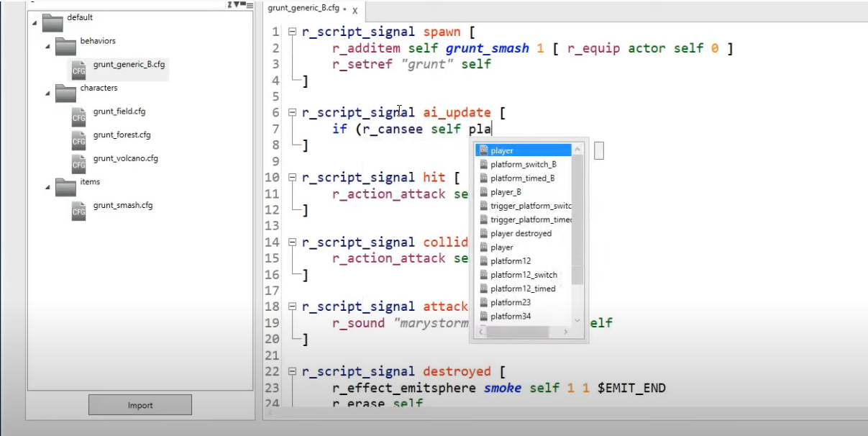Fold the ai_update block on line 6

click(292, 113)
